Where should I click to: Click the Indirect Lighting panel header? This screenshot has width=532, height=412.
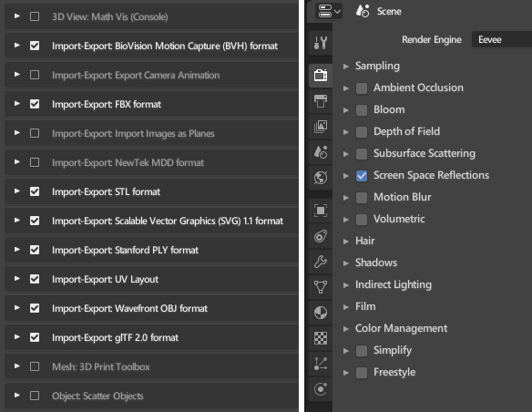click(393, 284)
